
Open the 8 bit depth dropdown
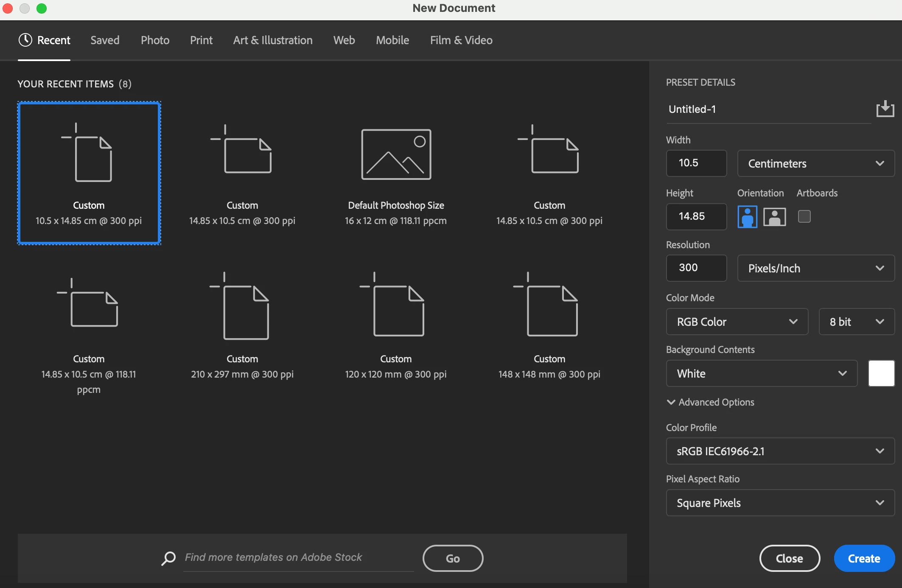pos(856,322)
